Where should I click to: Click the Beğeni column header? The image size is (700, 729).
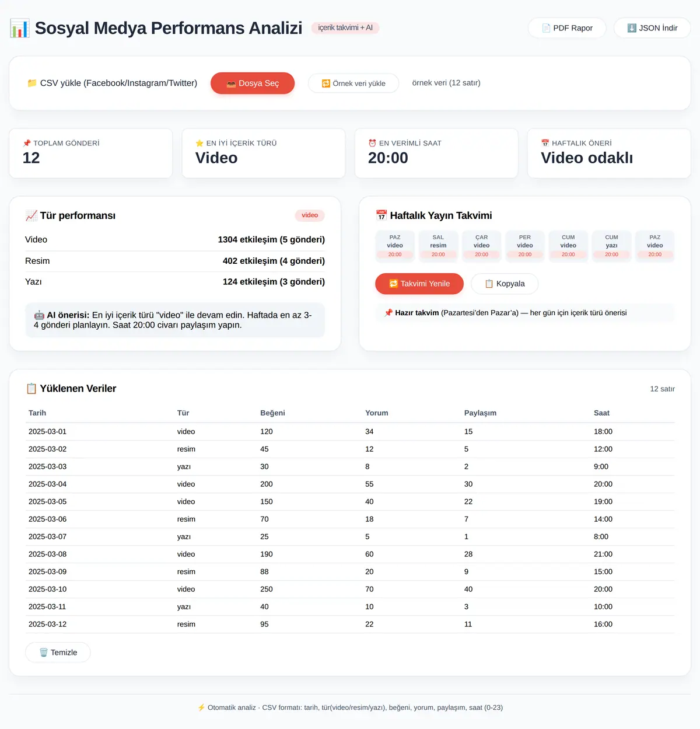pos(272,413)
